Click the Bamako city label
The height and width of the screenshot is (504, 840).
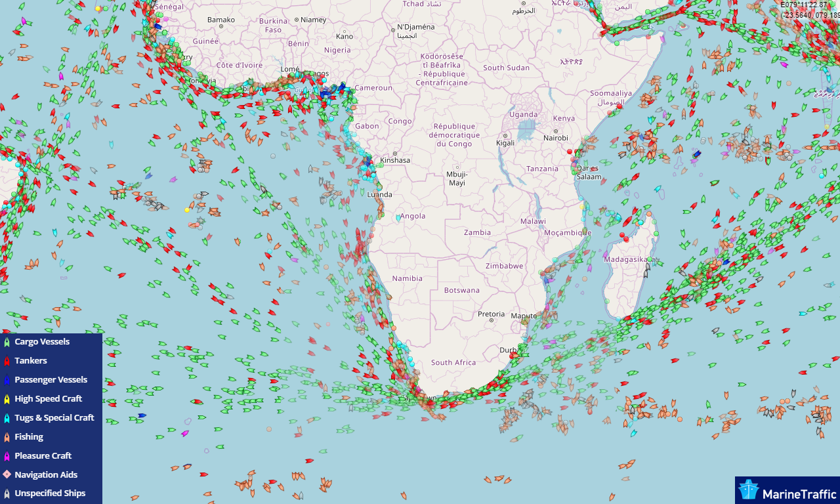click(x=221, y=20)
